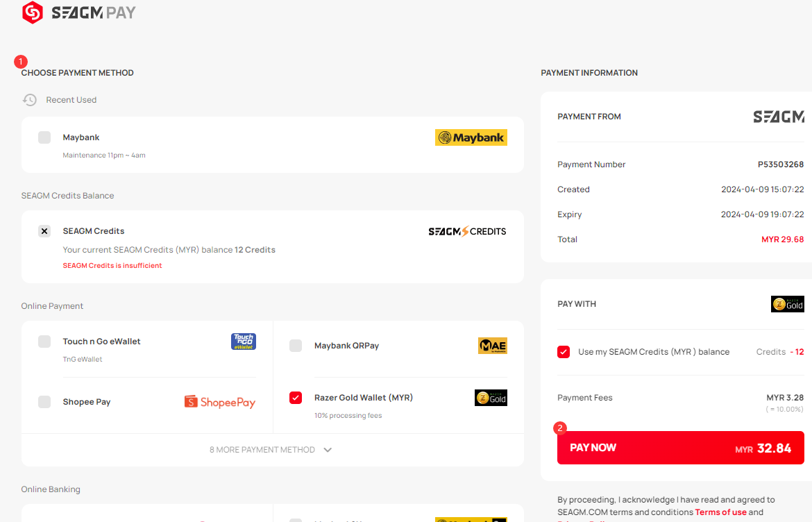Click payment number P53503268
812x522 pixels.
pyautogui.click(x=781, y=165)
